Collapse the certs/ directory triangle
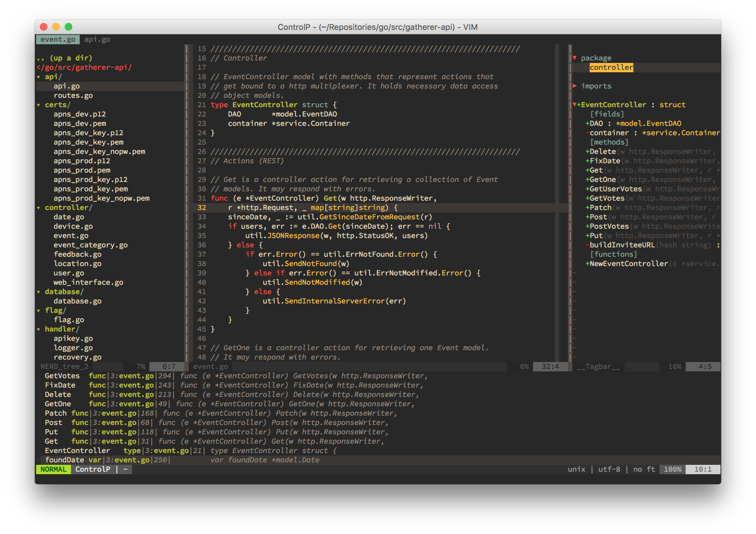The width and height of the screenshot is (756, 534). point(39,105)
